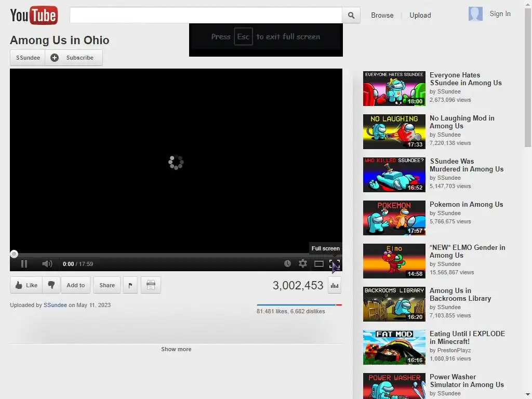The image size is (532, 399).
Task: Open Backrooms Library thumbnail
Action: tap(394, 304)
